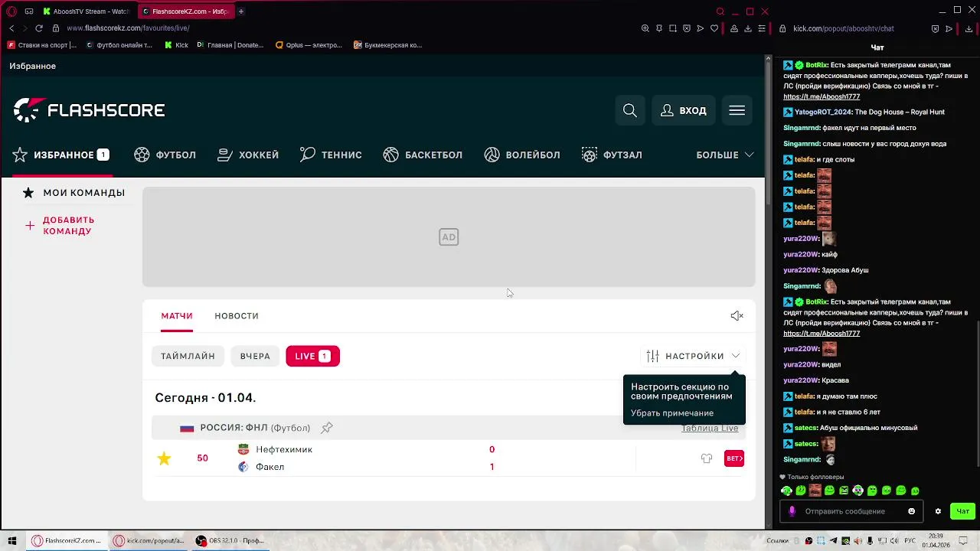Select the МАТЧИ tab
The height and width of the screenshot is (551, 980).
click(177, 315)
